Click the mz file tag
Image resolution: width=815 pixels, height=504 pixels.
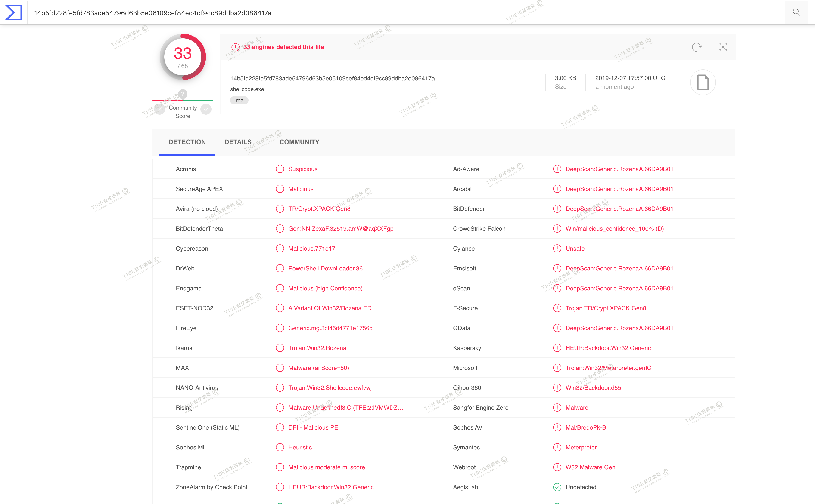(x=239, y=100)
